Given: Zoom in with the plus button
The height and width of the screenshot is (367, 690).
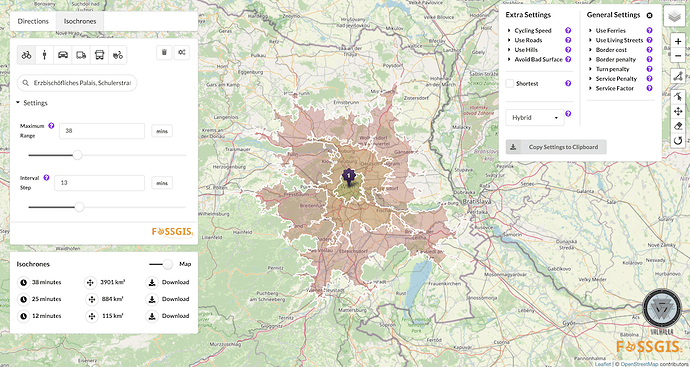Looking at the screenshot, I should [678, 41].
